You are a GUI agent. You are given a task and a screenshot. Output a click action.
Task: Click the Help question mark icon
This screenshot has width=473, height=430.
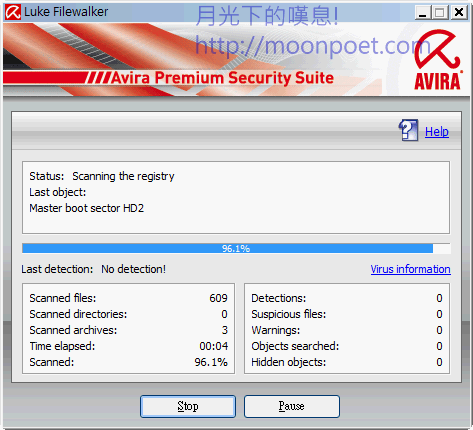coord(409,130)
